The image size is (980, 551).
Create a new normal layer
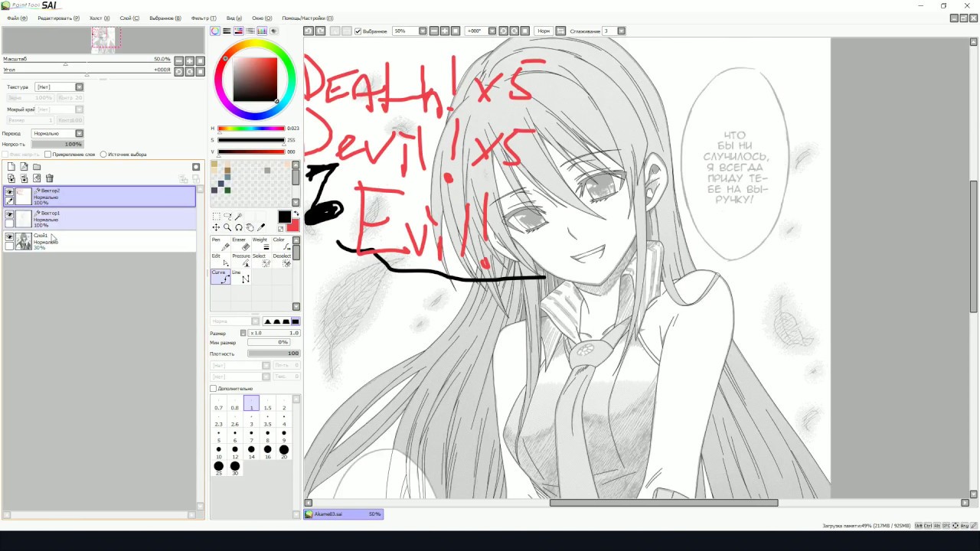[11, 167]
